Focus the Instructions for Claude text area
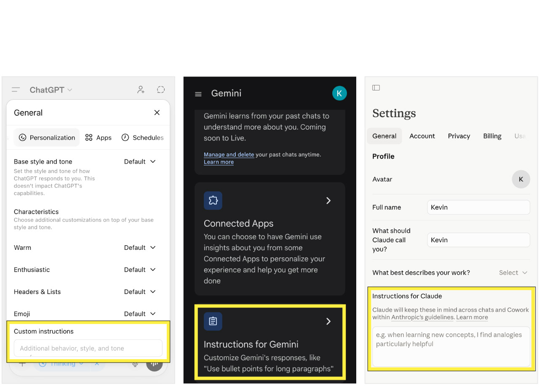 451,347
